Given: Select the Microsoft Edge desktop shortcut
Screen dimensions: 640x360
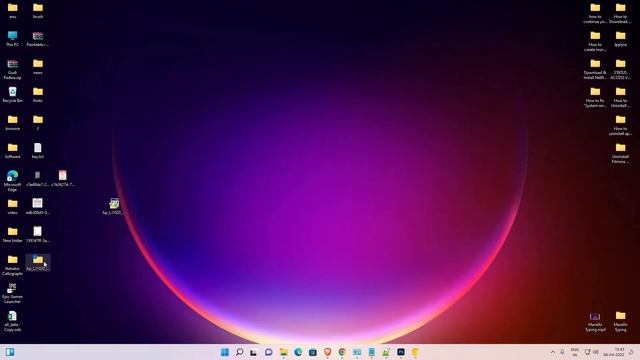Looking at the screenshot, I should tap(13, 181).
